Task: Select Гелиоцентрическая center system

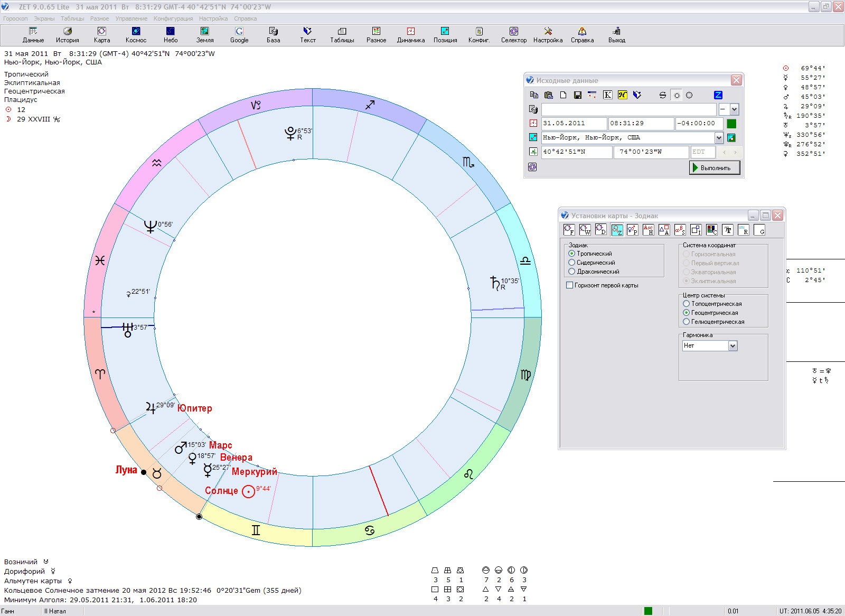Action: [x=686, y=322]
